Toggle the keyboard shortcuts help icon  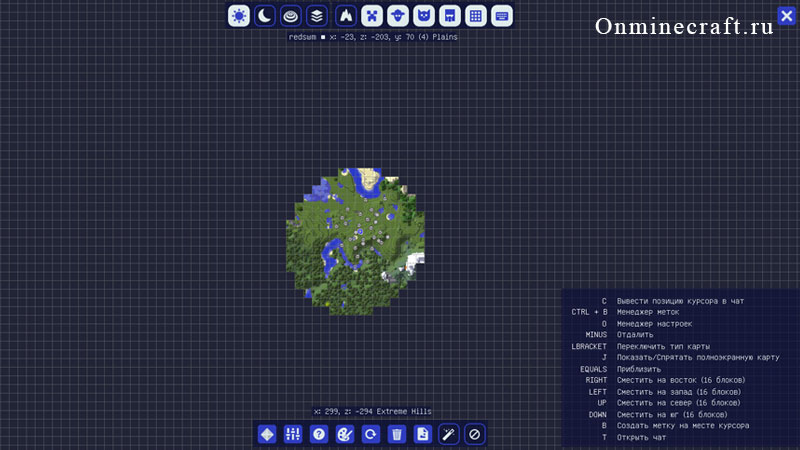[502, 16]
